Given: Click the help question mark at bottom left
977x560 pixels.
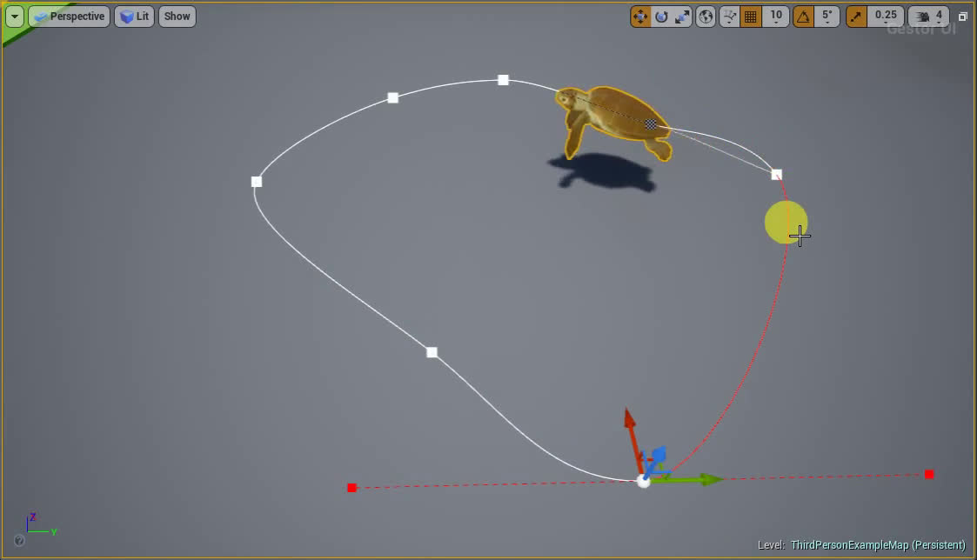Looking at the screenshot, I should tap(18, 540).
